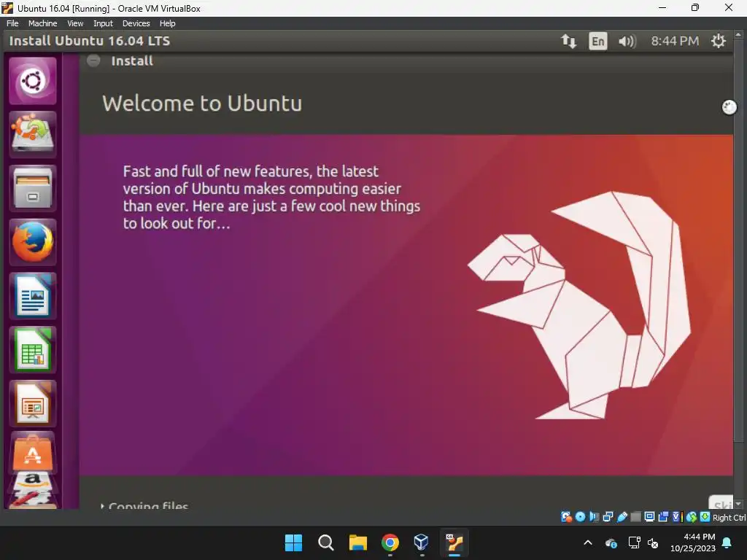Open the VirtualBox View menu

tap(75, 23)
